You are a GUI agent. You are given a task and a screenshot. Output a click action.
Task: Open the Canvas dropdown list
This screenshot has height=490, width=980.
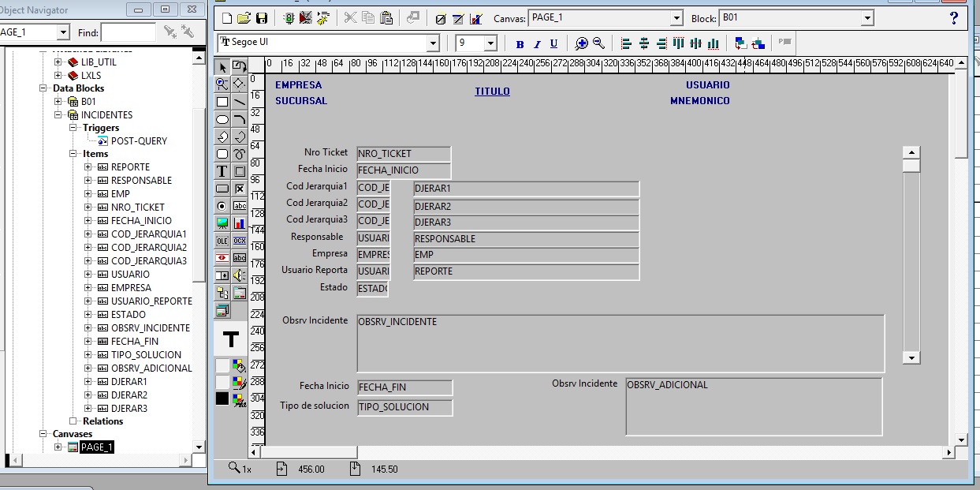tap(676, 18)
